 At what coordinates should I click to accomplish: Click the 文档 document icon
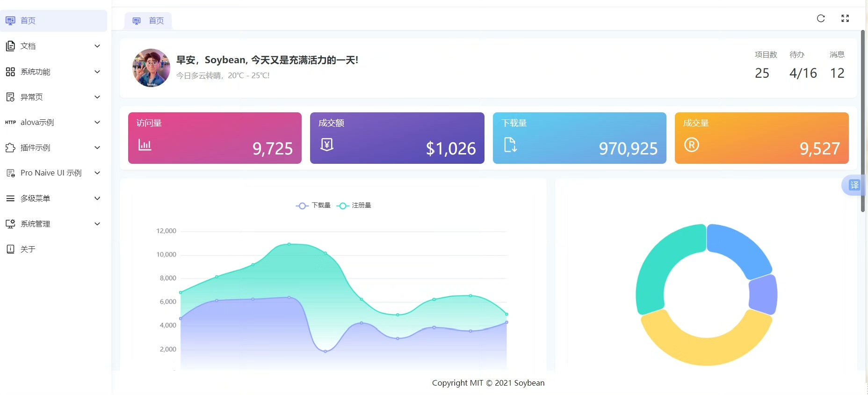[x=10, y=46]
